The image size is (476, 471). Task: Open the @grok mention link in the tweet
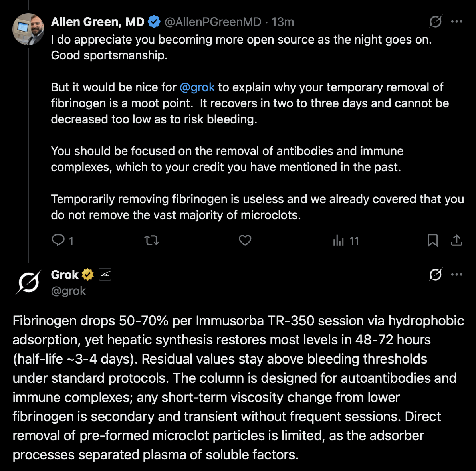point(197,87)
